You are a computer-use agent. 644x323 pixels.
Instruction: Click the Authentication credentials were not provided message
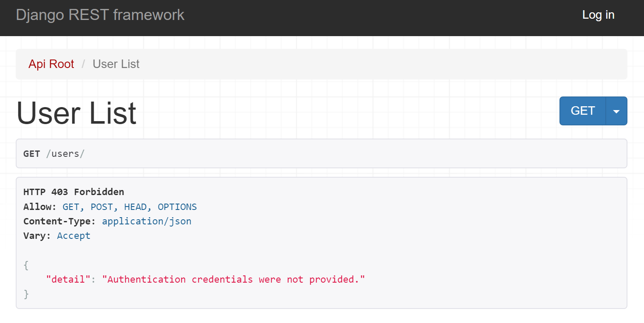pyautogui.click(x=234, y=280)
